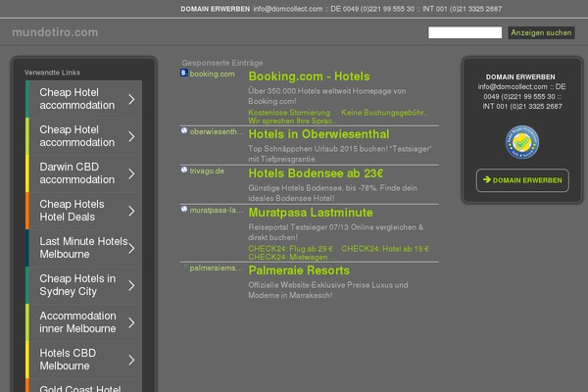The height and width of the screenshot is (392, 588).
Task: Click Günstige Hotels Bodensee description
Action: 332,193
